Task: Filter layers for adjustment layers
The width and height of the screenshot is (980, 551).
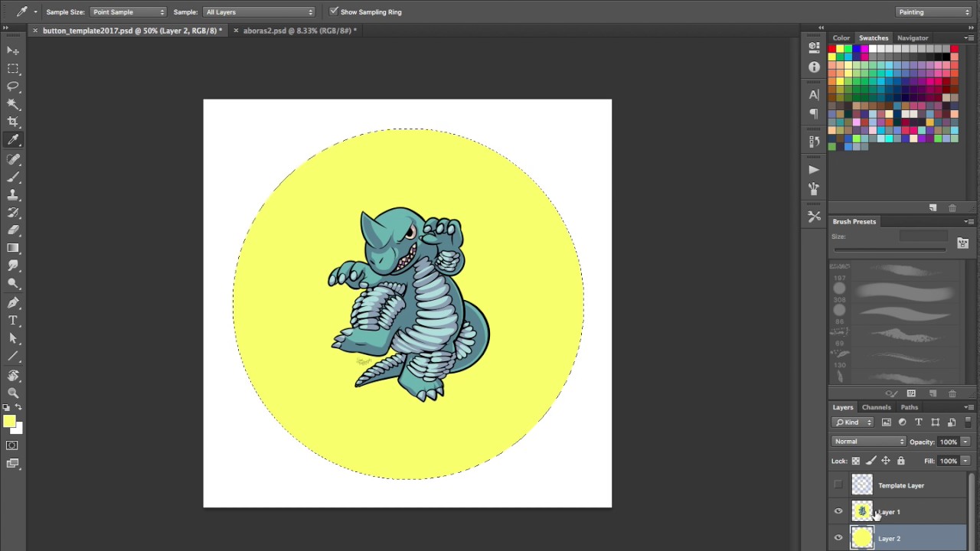Action: pos(903,422)
